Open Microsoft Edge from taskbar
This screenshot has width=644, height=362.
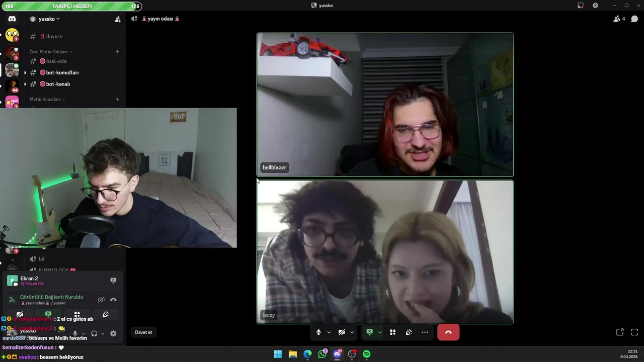point(307,354)
